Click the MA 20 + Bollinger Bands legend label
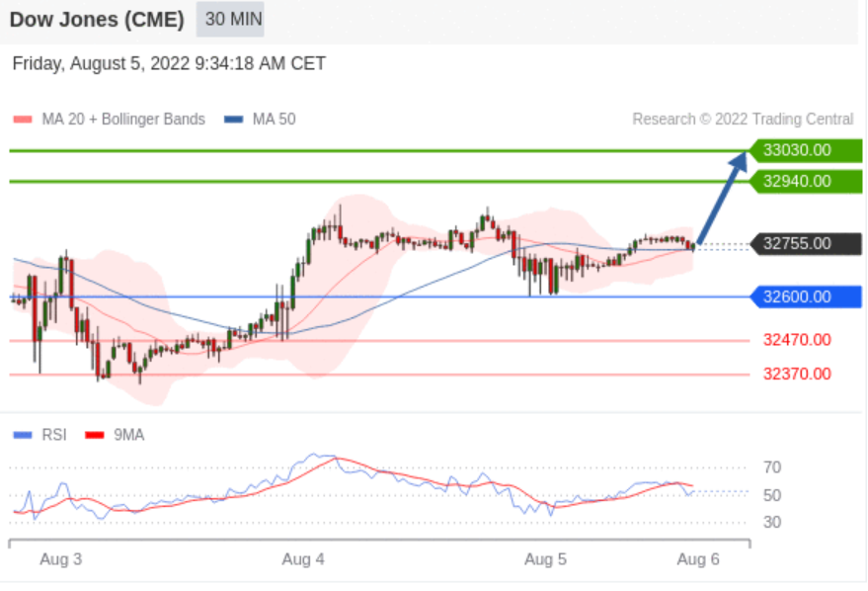The image size is (868, 591). pyautogui.click(x=123, y=119)
